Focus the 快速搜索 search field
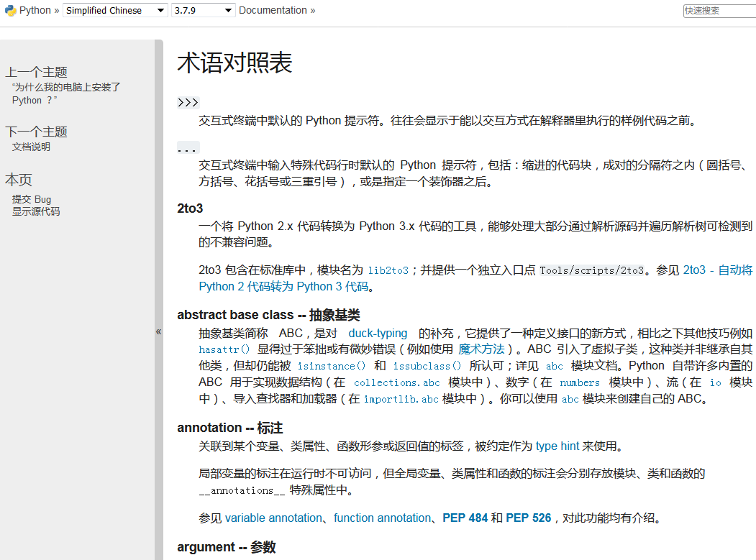756x560 pixels. tap(719, 11)
